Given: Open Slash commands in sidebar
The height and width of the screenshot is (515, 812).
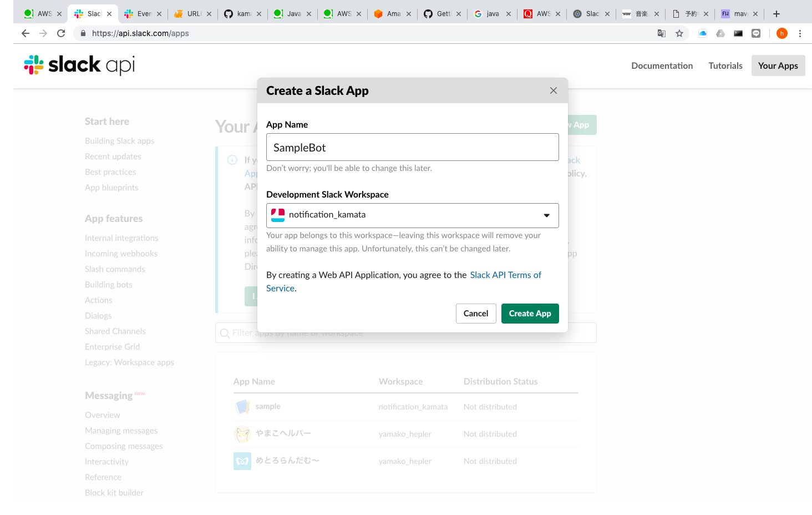Looking at the screenshot, I should point(115,269).
